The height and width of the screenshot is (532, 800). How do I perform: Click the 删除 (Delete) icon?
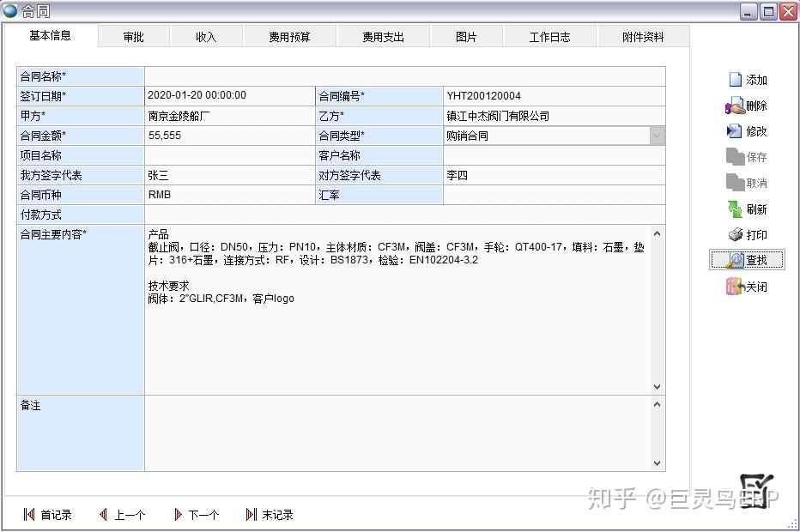[x=735, y=106]
